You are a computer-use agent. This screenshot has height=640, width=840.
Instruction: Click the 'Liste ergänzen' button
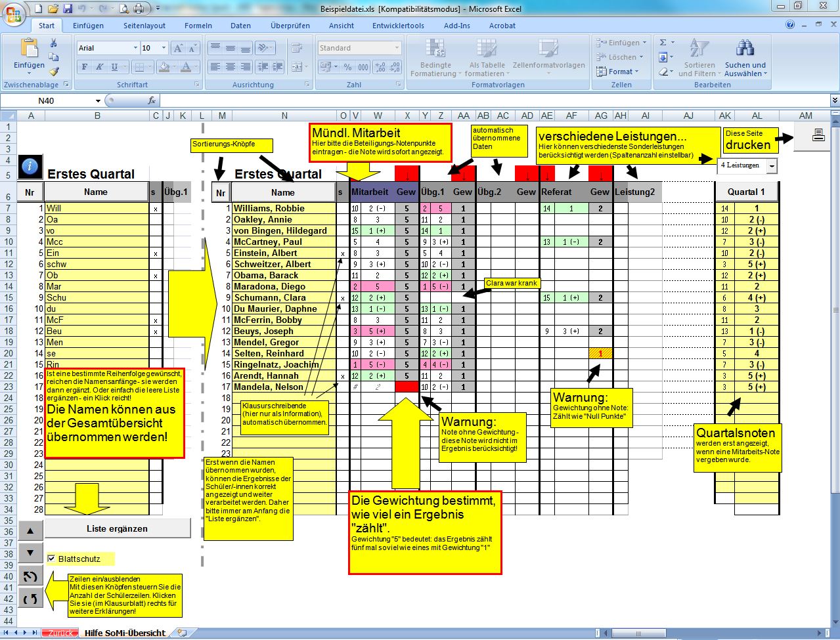pos(118,528)
